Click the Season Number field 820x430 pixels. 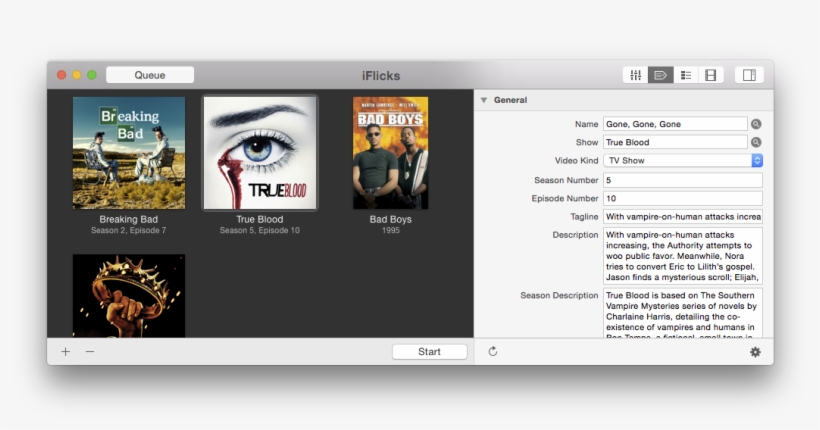pos(682,180)
